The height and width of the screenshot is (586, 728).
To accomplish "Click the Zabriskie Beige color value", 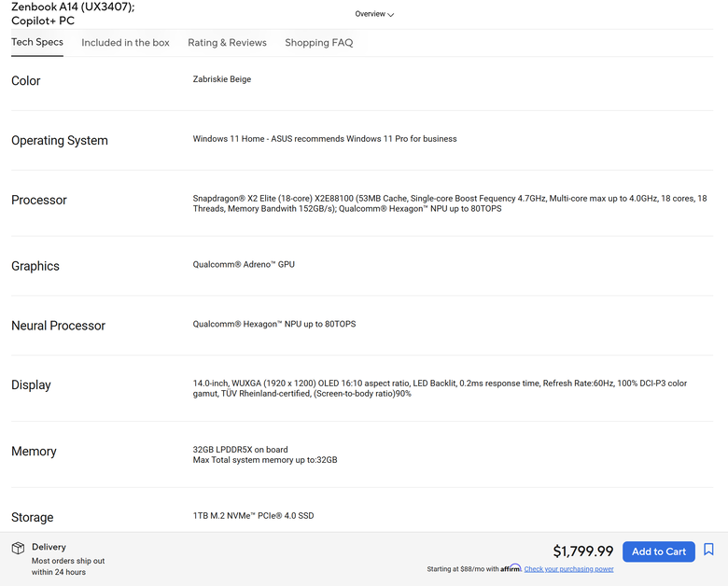I will click(222, 79).
